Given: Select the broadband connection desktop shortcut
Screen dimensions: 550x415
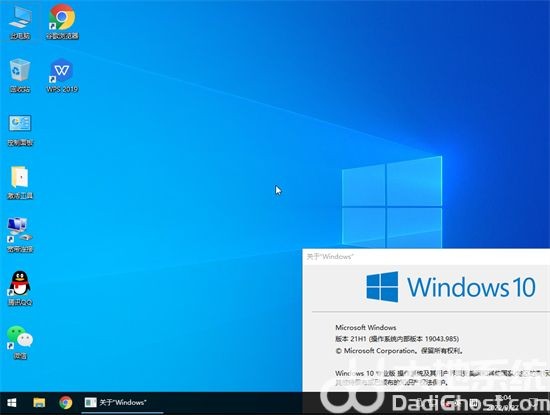Looking at the screenshot, I should [x=20, y=235].
